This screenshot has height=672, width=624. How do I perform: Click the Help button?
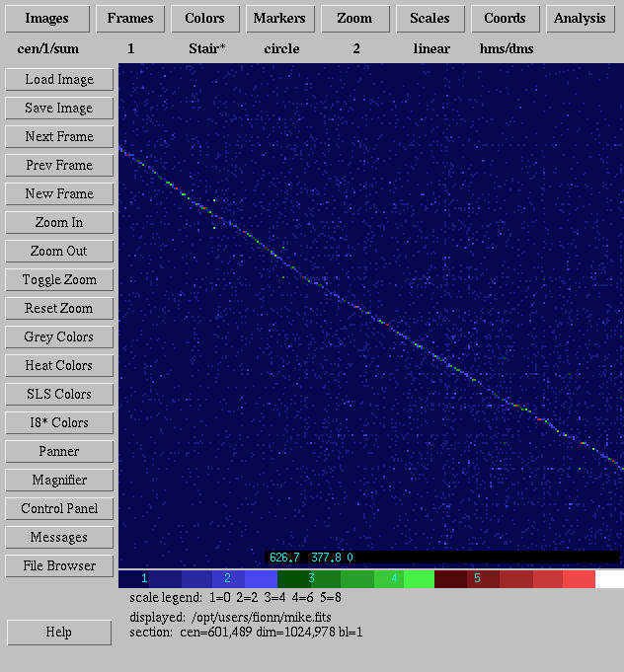click(x=59, y=633)
